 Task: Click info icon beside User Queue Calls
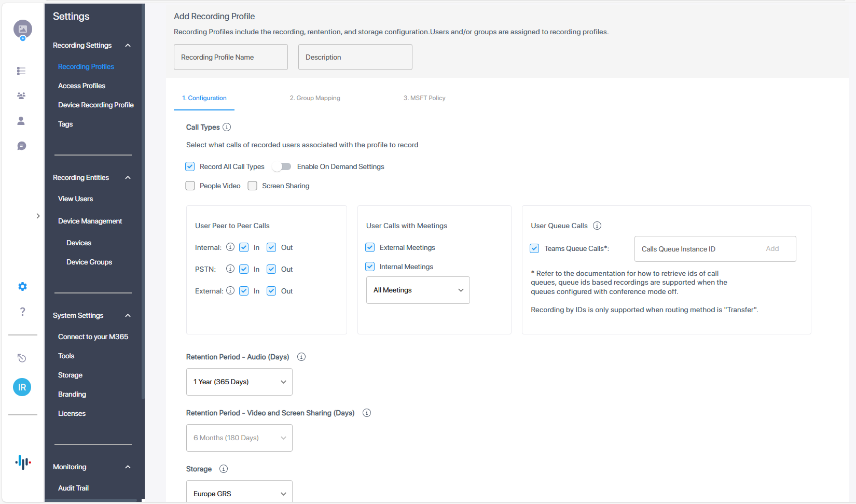tap(597, 226)
